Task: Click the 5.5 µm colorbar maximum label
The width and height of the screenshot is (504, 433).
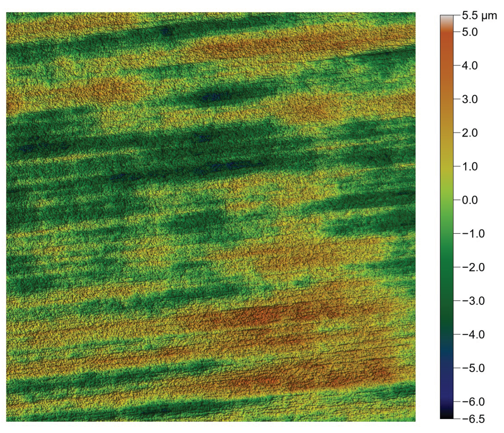Action: pos(479,16)
